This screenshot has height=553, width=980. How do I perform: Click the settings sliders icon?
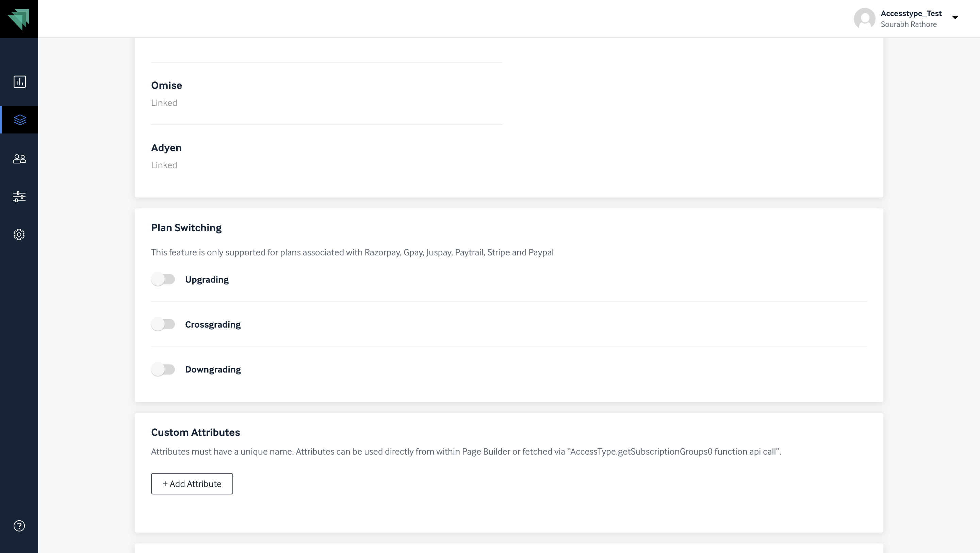19,197
